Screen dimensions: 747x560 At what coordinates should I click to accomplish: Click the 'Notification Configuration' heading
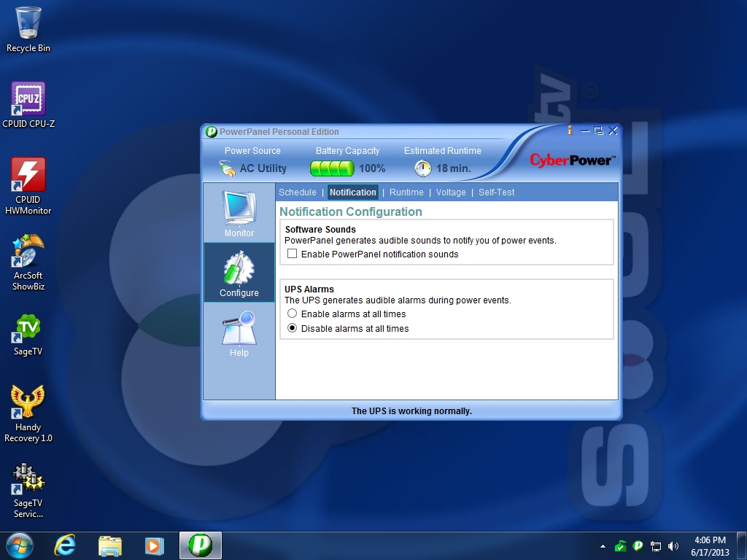pyautogui.click(x=351, y=212)
